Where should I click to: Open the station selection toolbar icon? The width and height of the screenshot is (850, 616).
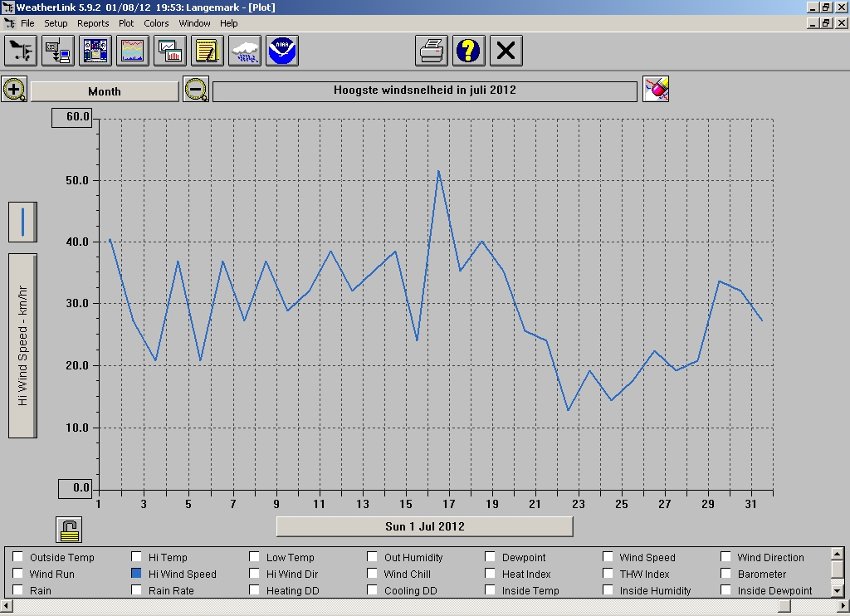click(21, 51)
